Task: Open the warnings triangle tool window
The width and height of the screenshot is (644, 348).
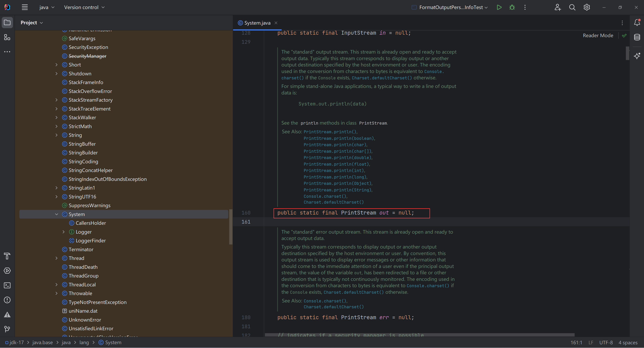Action: (7, 315)
